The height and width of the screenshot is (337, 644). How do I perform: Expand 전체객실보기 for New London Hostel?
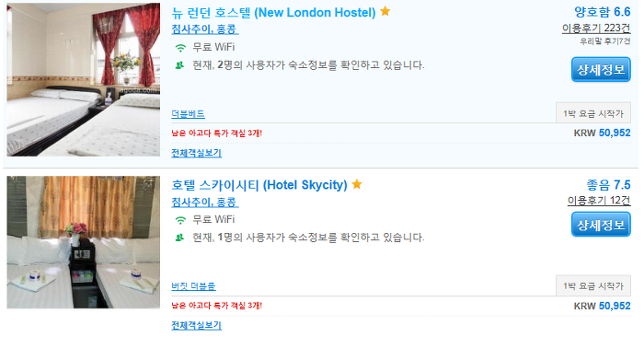click(196, 153)
